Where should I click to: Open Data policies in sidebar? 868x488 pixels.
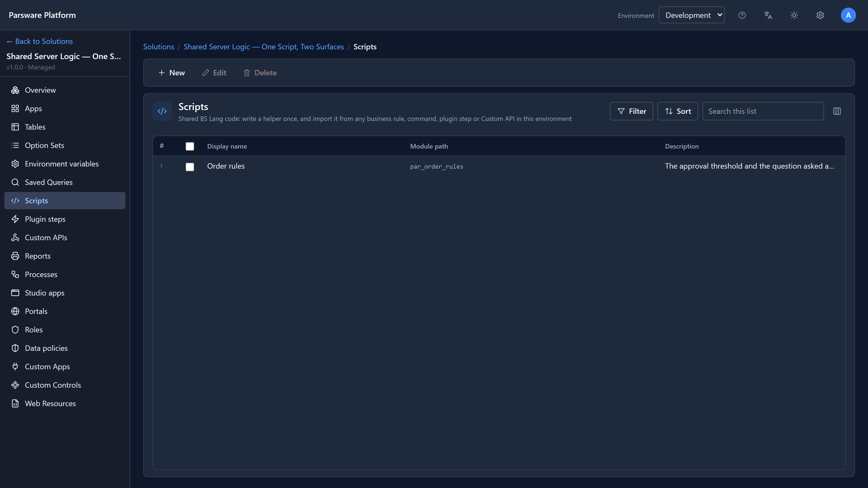click(x=65, y=348)
